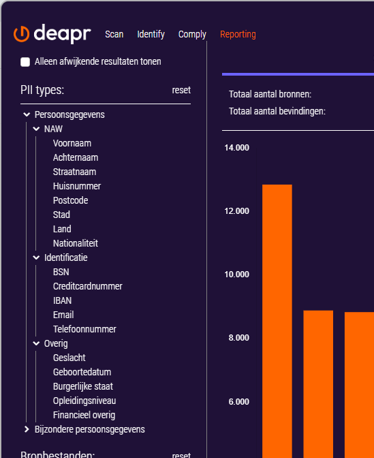Click the 14.000 axis label

237,148
